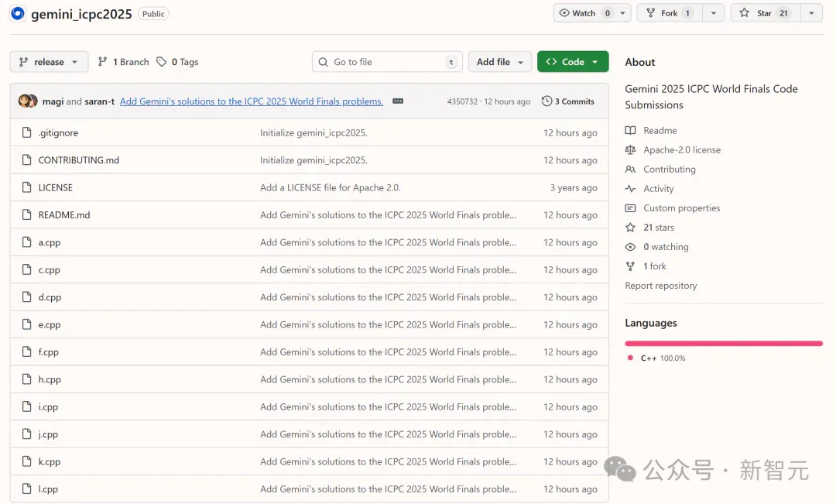The height and width of the screenshot is (504, 836).
Task: Click the repository owner avatar icon
Action: click(18, 13)
